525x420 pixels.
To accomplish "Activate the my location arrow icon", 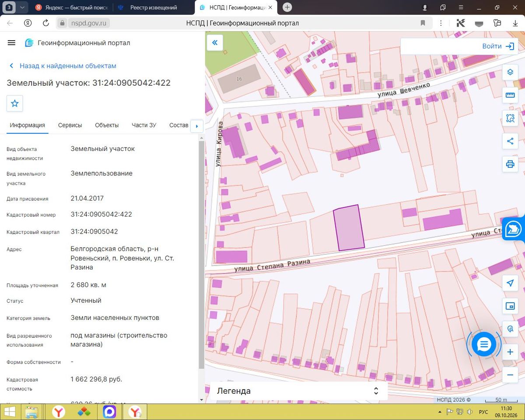I will coord(510,283).
